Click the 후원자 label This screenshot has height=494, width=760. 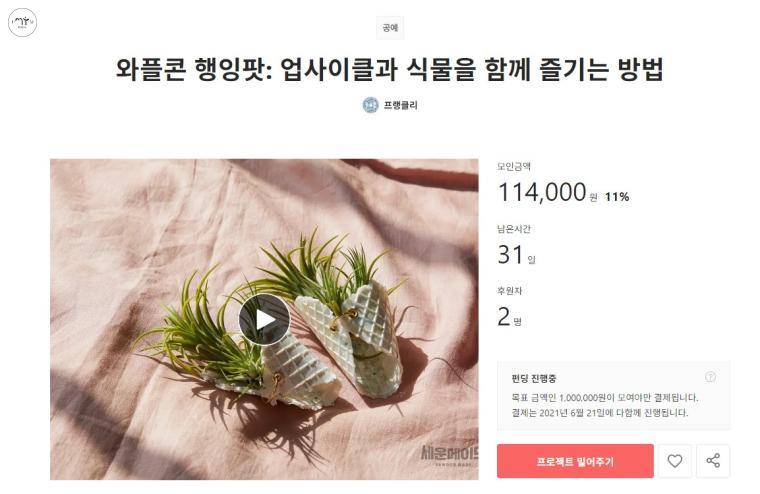(x=509, y=290)
